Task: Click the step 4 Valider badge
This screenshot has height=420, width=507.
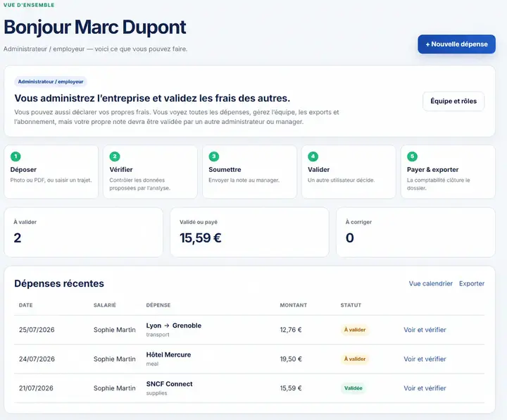Action: (313, 156)
